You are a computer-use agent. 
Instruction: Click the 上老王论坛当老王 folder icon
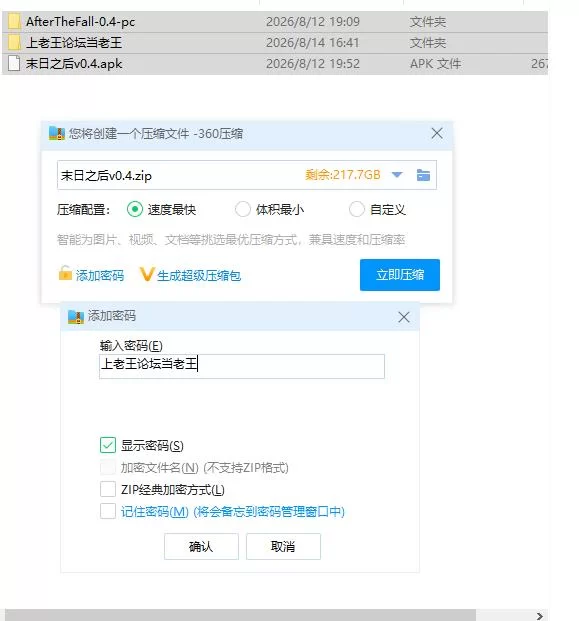click(14, 42)
